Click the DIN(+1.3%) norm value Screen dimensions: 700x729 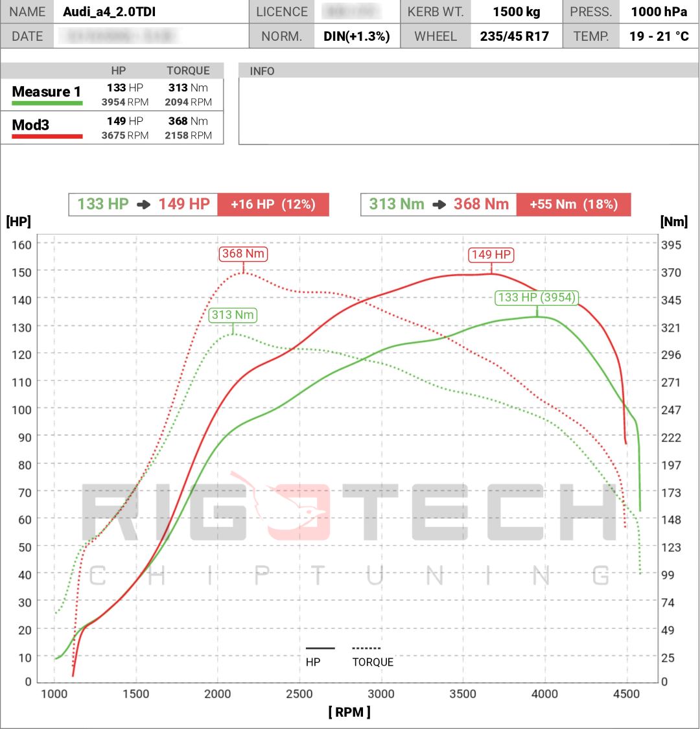point(356,36)
